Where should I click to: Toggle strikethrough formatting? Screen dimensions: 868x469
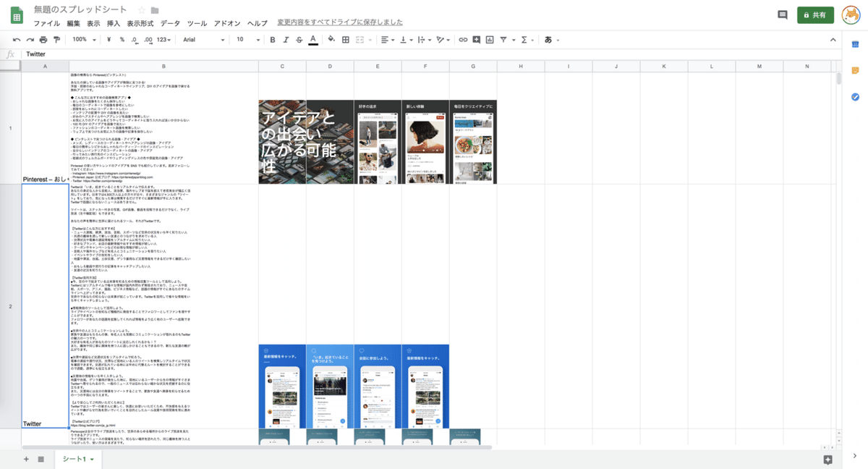[299, 39]
